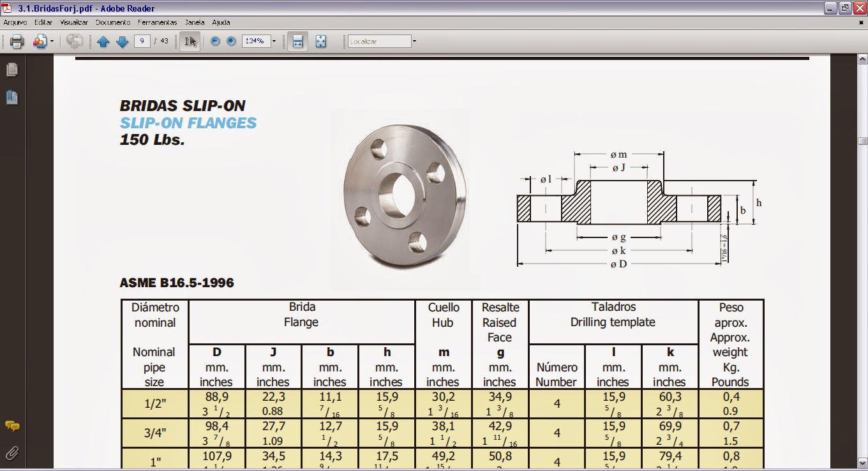
Task: Open the Localizar search options dropdown
Action: point(414,41)
